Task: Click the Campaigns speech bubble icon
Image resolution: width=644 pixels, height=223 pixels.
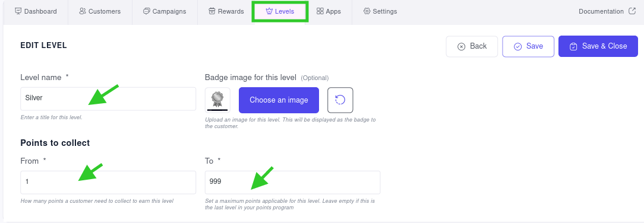Action: point(147,11)
